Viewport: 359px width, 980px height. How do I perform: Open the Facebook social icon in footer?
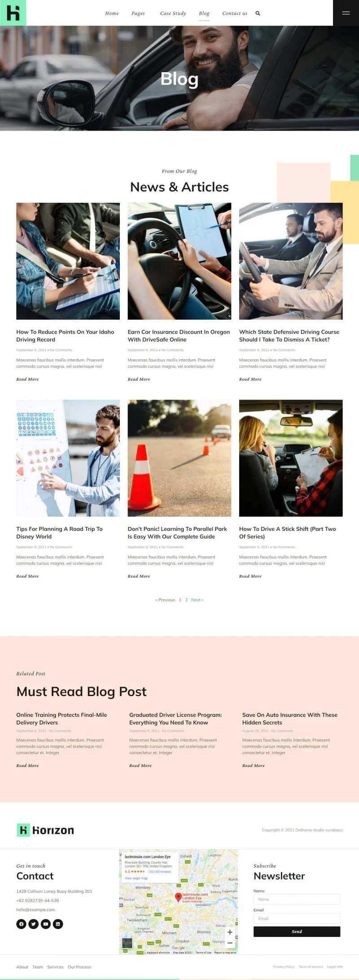(21, 924)
